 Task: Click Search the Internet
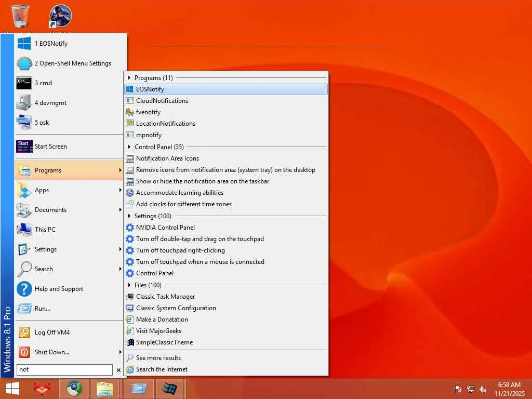(x=227, y=369)
